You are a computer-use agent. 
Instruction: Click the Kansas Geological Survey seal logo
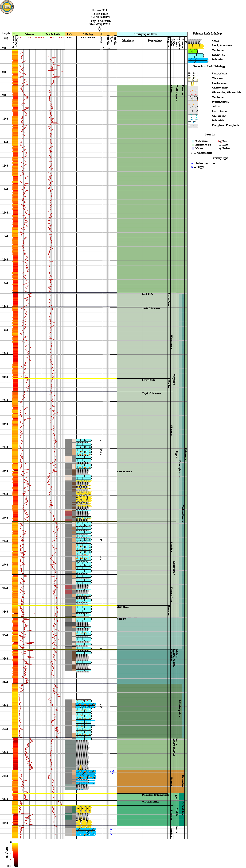click(x=7, y=7)
